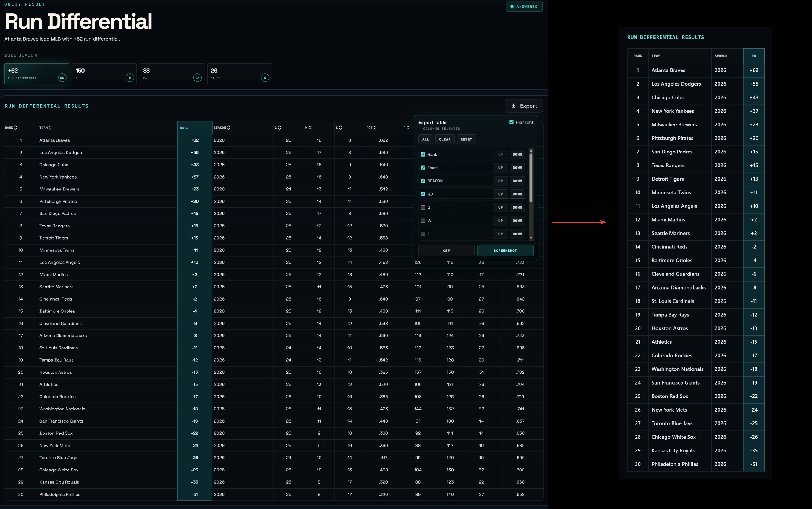The image size is (812, 509).
Task: Click the CSV export button
Action: click(x=446, y=250)
